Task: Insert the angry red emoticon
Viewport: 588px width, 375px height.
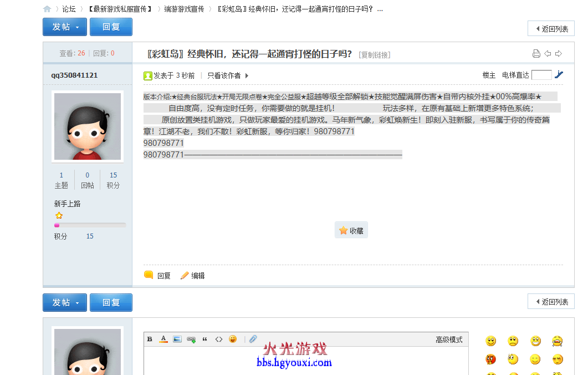Action: 490,359
